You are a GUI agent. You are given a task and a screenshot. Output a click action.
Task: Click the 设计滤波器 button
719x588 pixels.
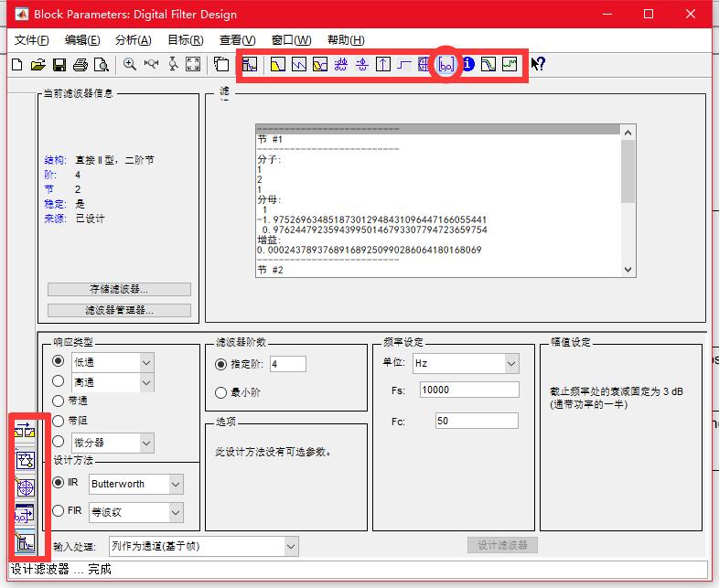[x=502, y=545]
